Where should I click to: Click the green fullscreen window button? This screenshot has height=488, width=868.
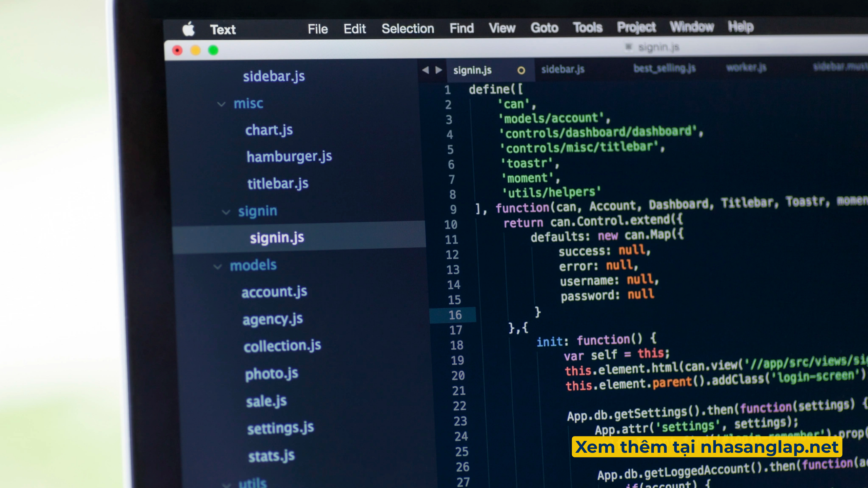[x=213, y=50]
